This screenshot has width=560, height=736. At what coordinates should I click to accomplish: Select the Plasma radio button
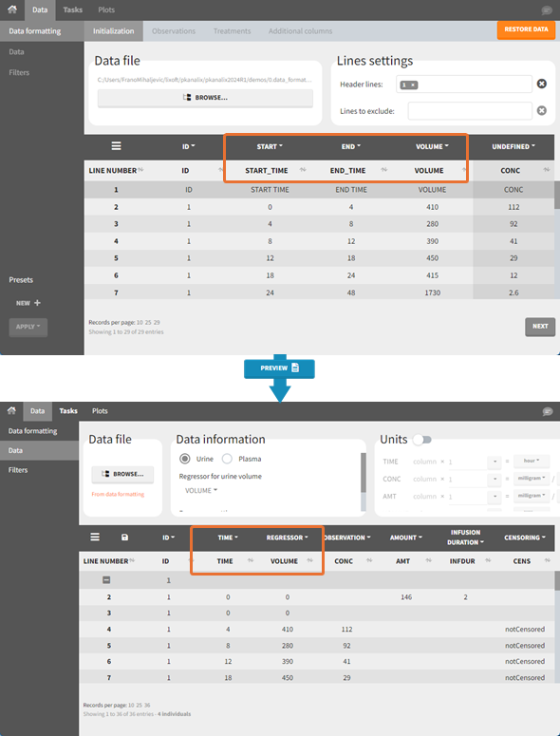[227, 459]
